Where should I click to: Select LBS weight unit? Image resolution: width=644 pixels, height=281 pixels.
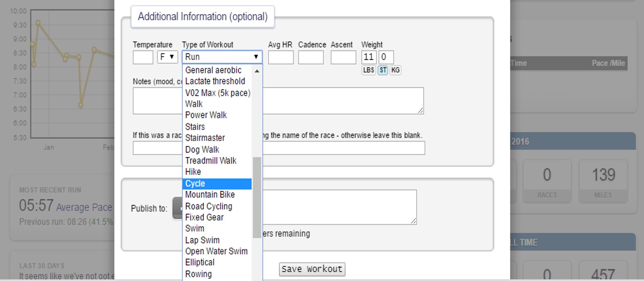(368, 70)
